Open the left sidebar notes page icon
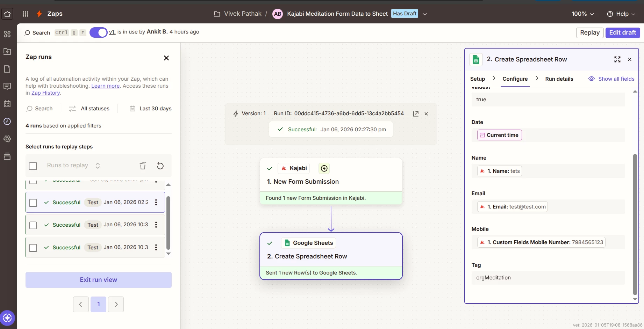Image resolution: width=644 pixels, height=329 pixels. point(7,69)
